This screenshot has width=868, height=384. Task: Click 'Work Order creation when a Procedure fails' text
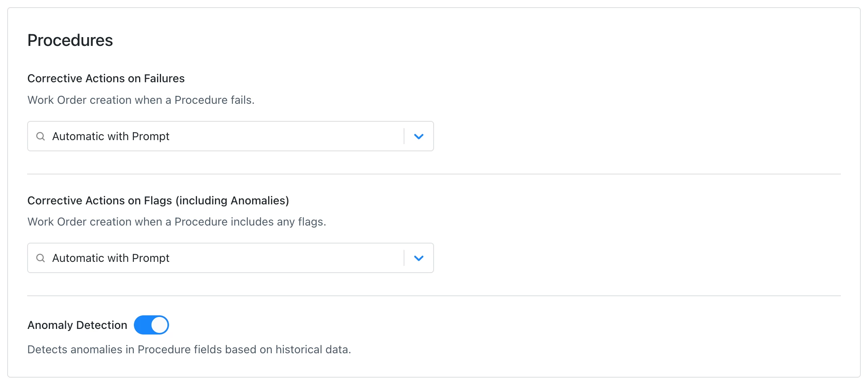(141, 100)
